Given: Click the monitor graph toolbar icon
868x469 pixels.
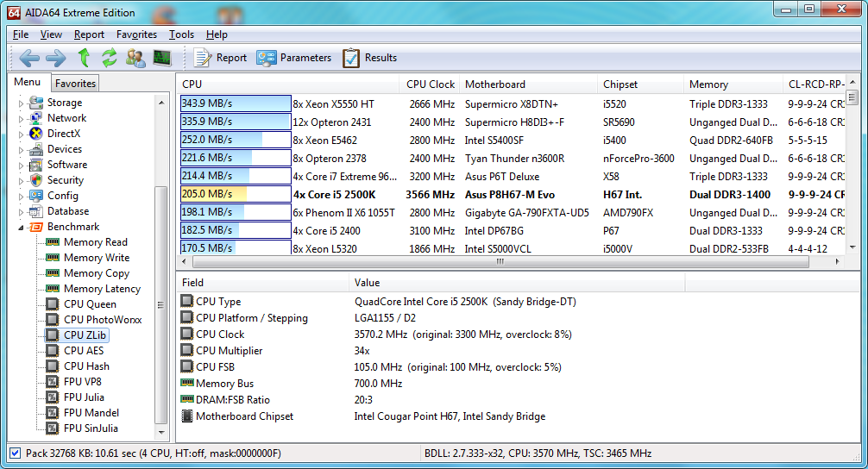Looking at the screenshot, I should pos(162,58).
